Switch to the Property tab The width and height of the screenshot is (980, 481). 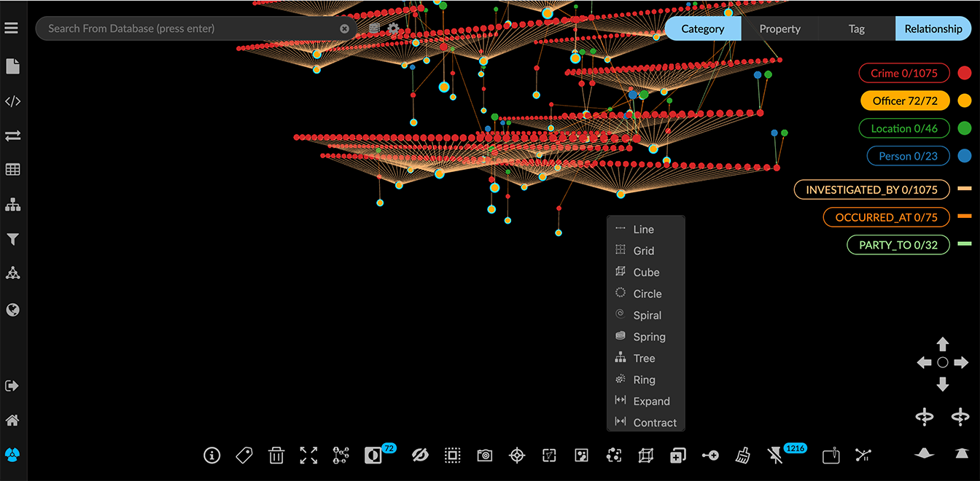(x=779, y=29)
